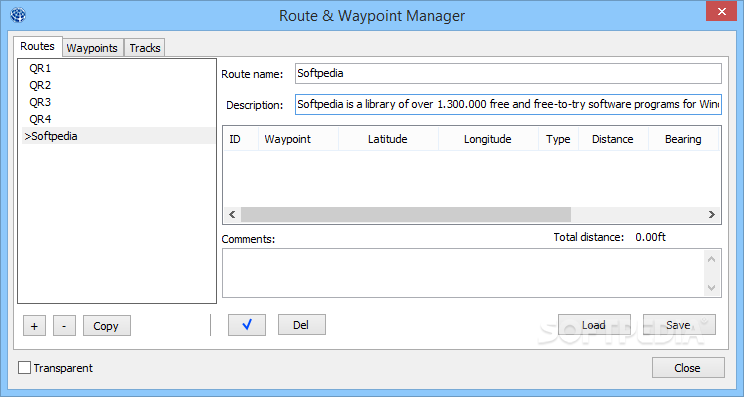
Task: Sort by Waypoint column header
Action: (x=298, y=139)
